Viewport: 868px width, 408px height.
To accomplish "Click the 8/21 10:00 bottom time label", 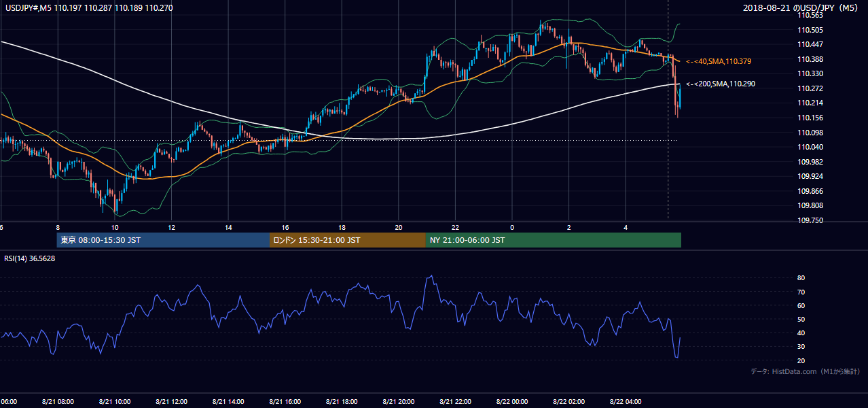I will click(115, 402).
